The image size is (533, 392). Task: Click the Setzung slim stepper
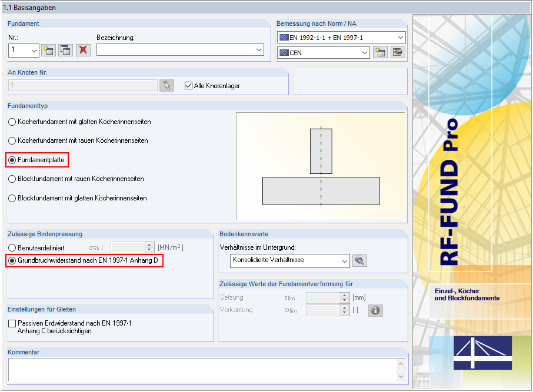coord(345,298)
